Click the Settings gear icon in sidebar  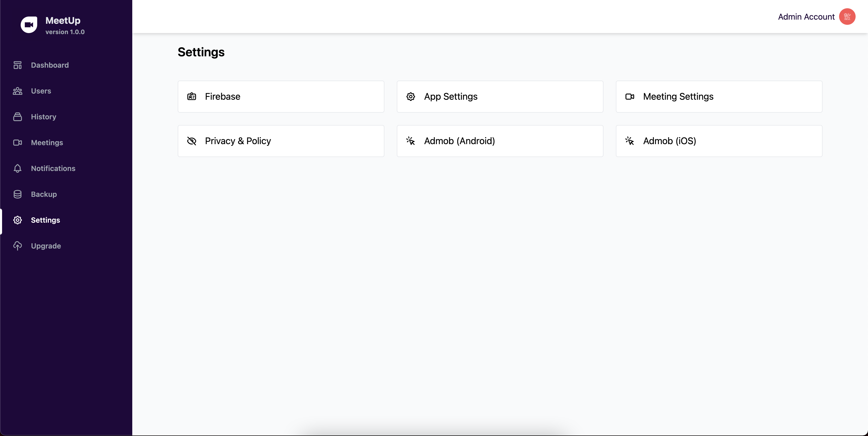18,220
